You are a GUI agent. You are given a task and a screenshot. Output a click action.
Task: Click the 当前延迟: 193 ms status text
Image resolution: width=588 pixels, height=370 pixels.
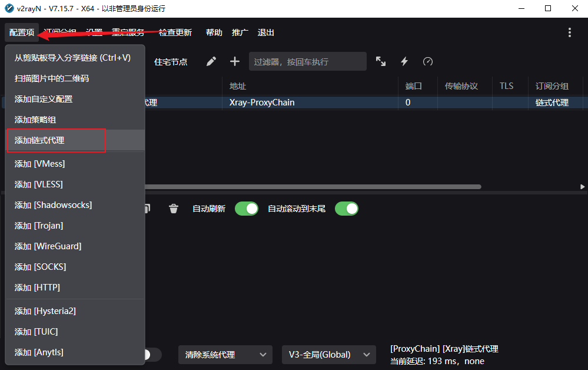point(437,361)
